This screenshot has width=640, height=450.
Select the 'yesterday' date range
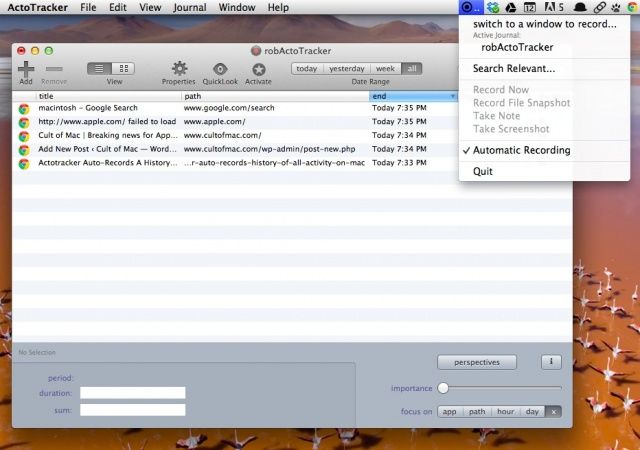(x=347, y=69)
